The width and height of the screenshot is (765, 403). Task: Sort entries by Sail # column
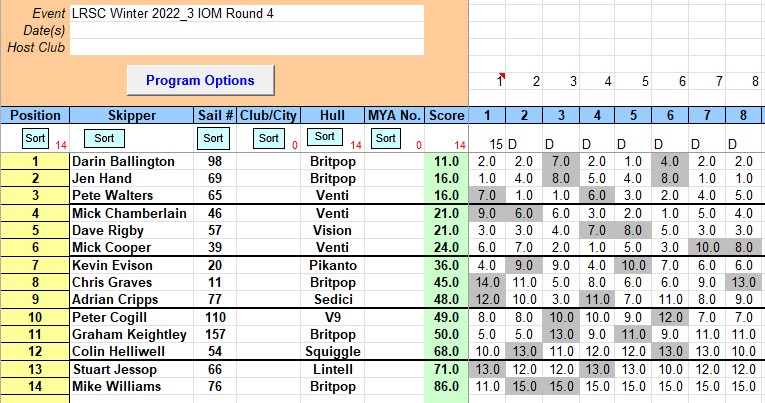pos(212,138)
